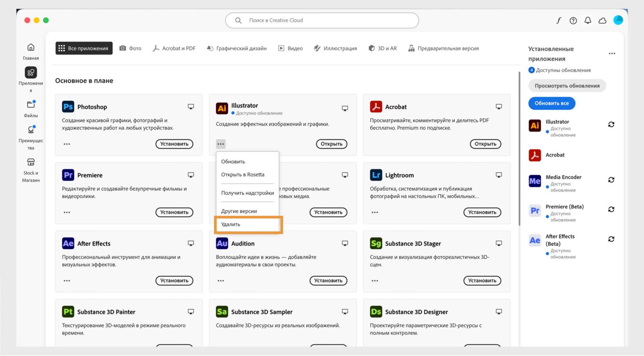The height and width of the screenshot is (356, 644).
Task: Open Illustrator with Открыть button
Action: point(331,144)
